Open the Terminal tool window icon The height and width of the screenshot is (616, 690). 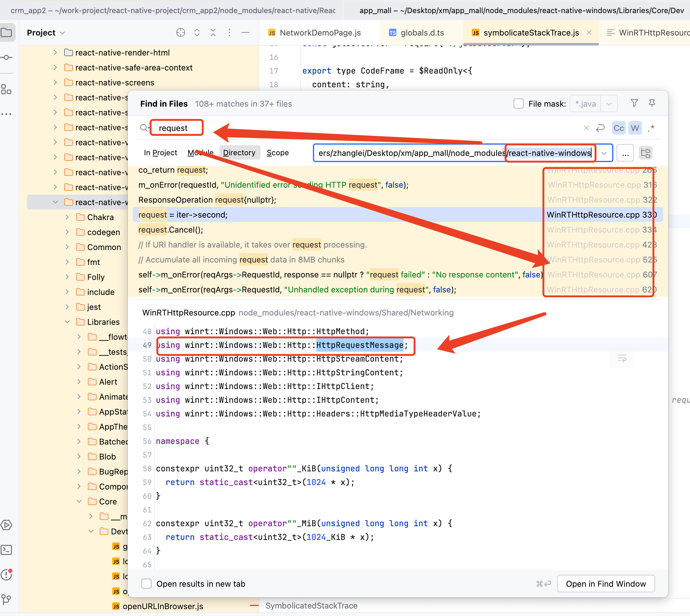7,550
